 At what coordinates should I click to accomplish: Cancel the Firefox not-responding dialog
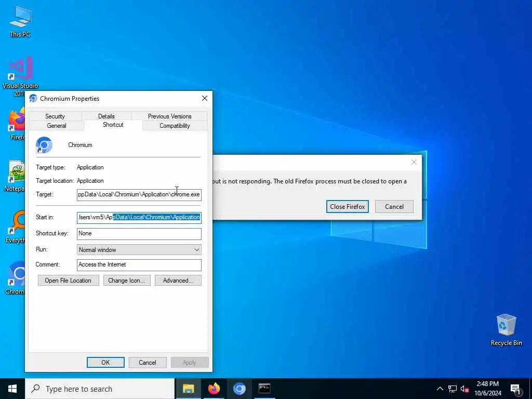click(x=394, y=207)
